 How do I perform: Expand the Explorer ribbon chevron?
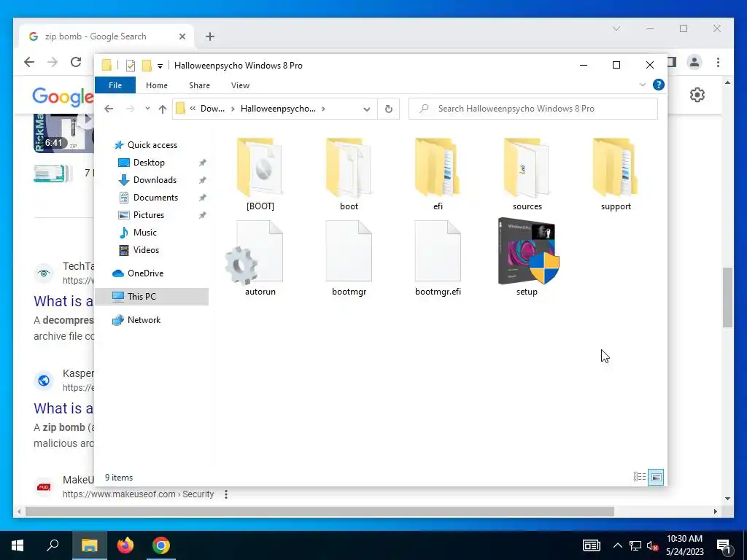[642, 85]
